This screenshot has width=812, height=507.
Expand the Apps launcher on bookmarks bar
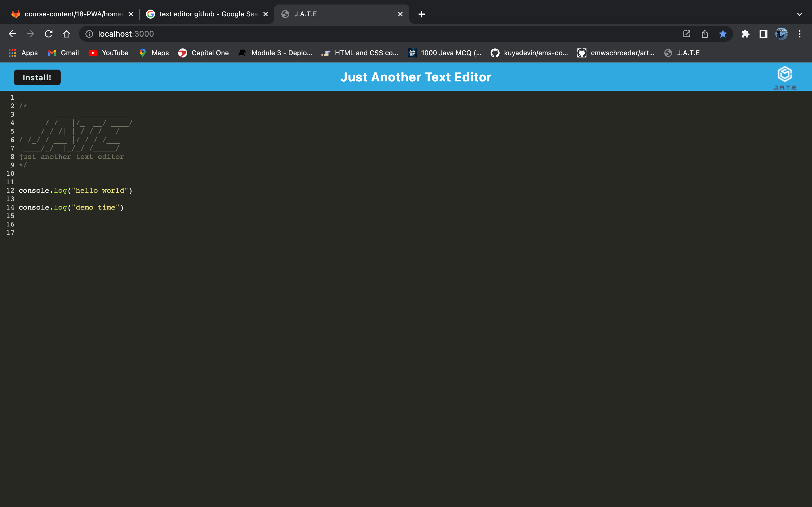tap(22, 53)
